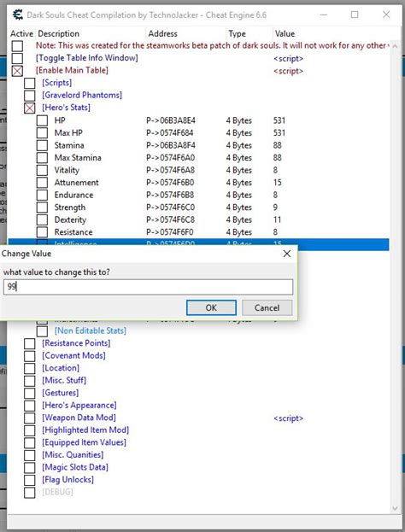This screenshot has height=532, width=405.
Task: Enable the Weapon Data Mod script checkbox
Action: (x=30, y=418)
